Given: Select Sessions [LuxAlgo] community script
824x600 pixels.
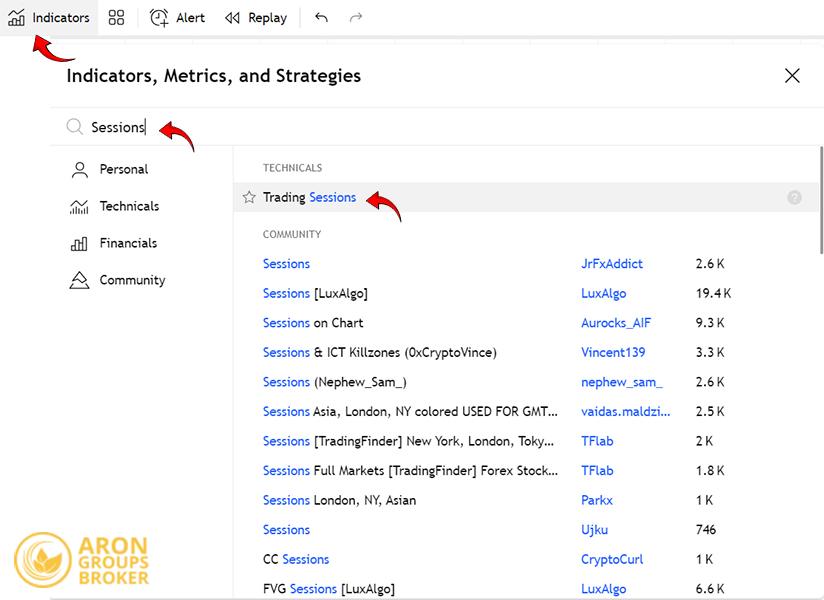Looking at the screenshot, I should pos(315,294).
